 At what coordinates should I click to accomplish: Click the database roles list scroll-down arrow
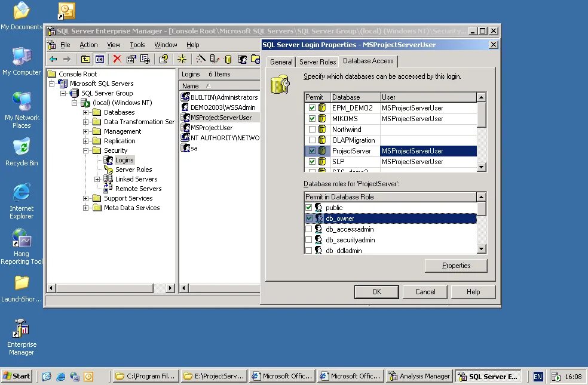click(x=482, y=249)
